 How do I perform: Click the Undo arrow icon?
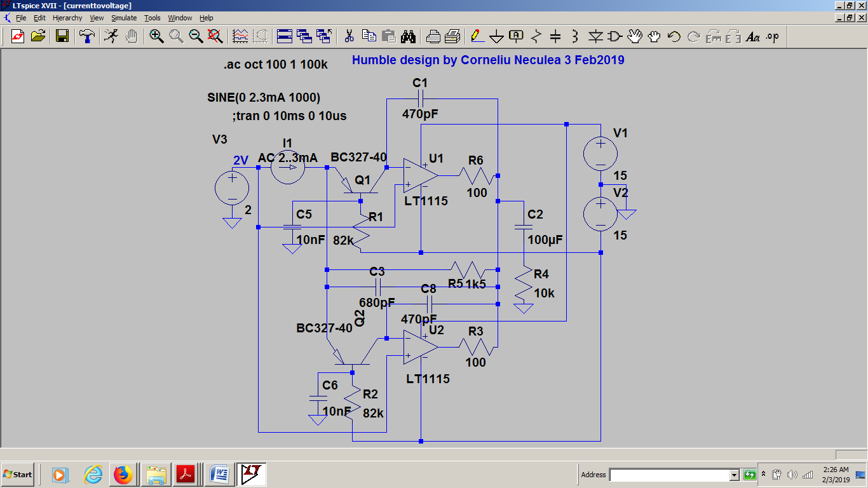pyautogui.click(x=674, y=36)
